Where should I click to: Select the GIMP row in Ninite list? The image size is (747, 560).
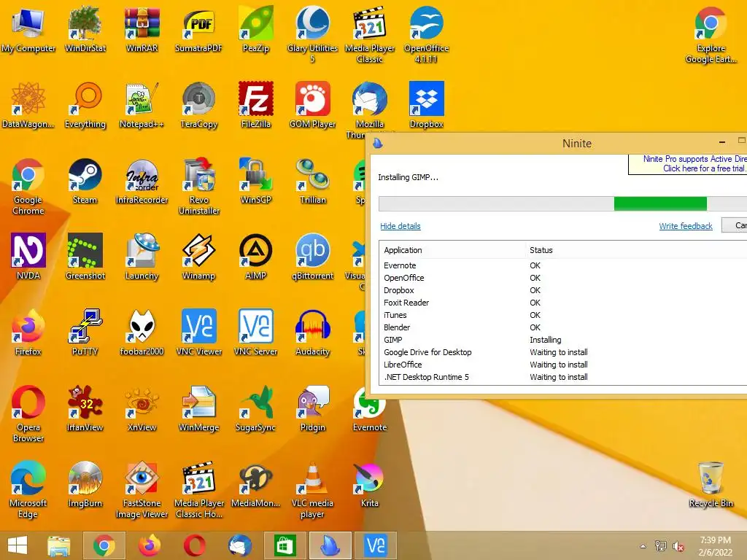[563, 340]
